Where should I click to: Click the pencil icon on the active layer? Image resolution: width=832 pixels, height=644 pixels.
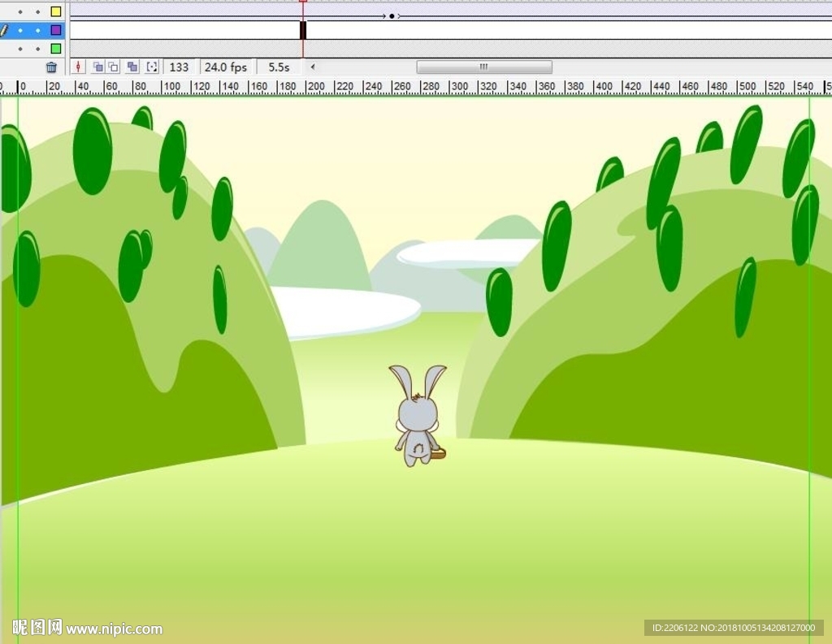4,30
